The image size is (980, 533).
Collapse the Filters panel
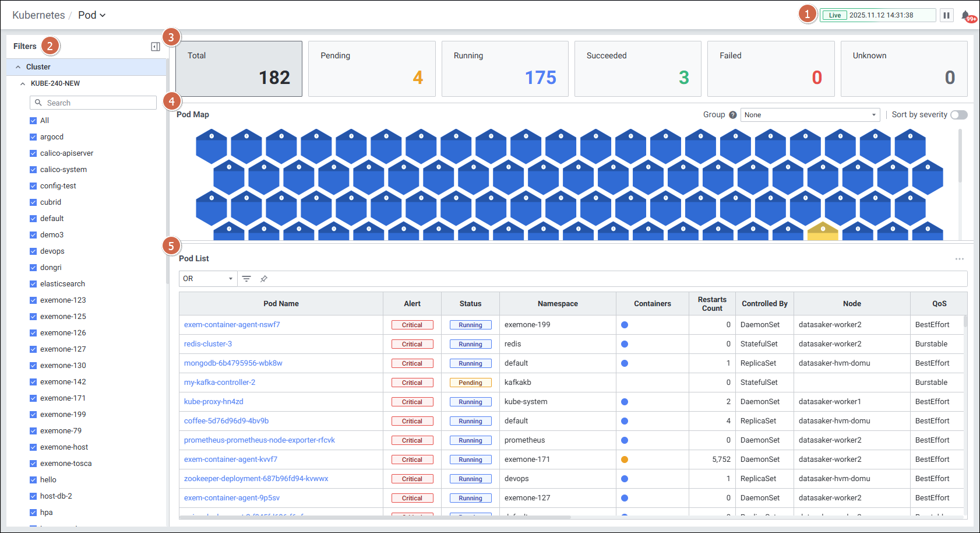click(156, 47)
